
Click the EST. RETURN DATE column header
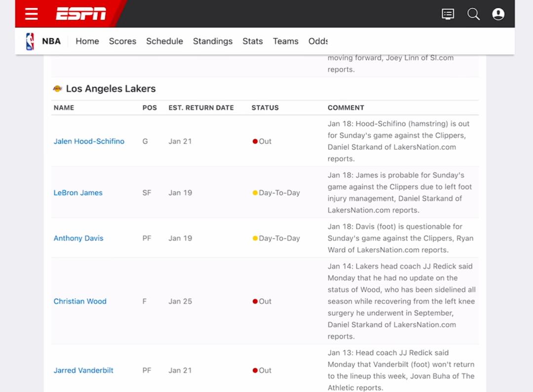[x=201, y=108]
